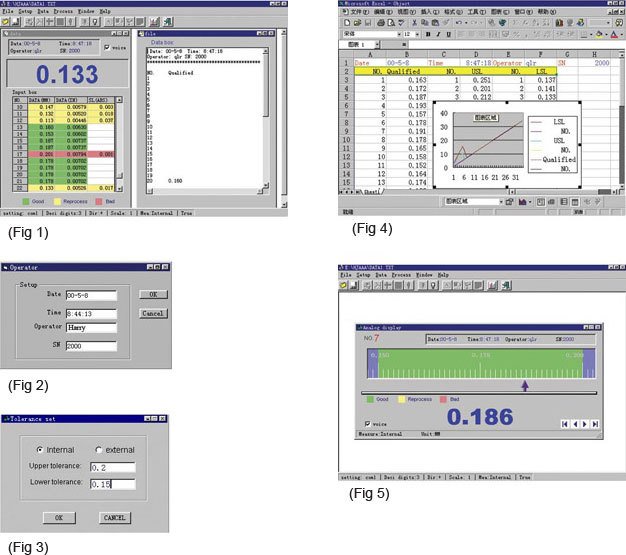The image size is (626, 555).
Task: Click the Copy icon in Excel toolbar
Action: coord(425,23)
